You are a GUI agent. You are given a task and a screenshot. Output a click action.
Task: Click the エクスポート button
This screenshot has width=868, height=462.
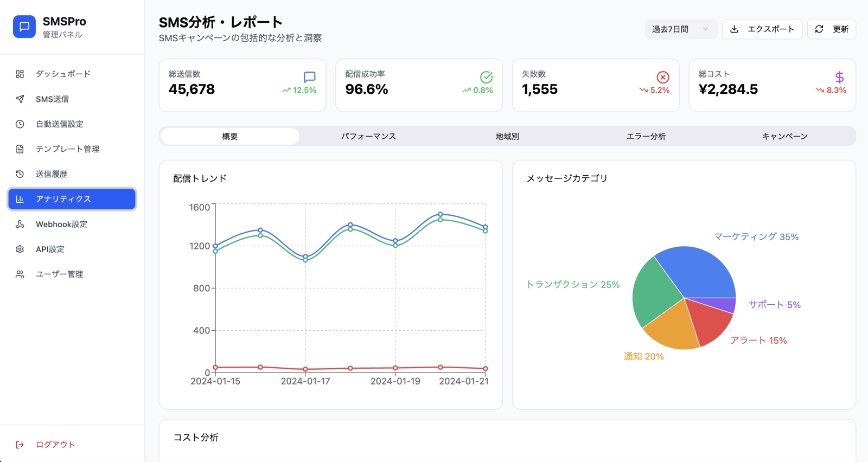click(x=762, y=29)
